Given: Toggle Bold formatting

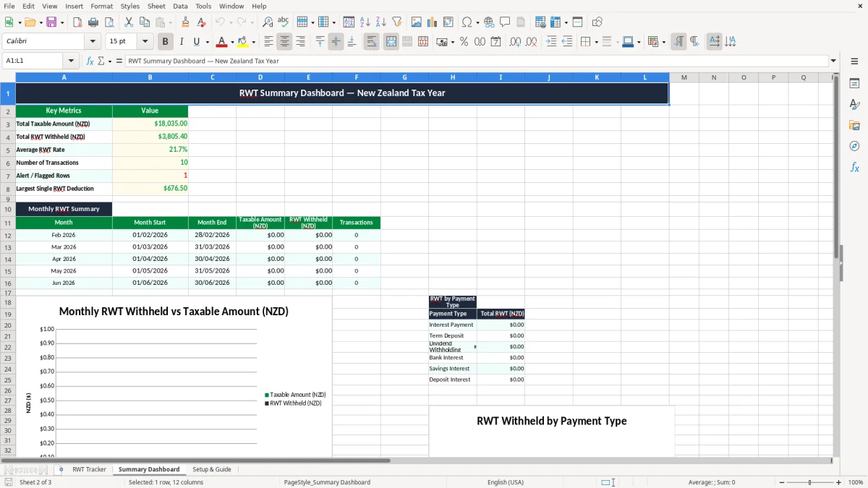Looking at the screenshot, I should coord(165,42).
